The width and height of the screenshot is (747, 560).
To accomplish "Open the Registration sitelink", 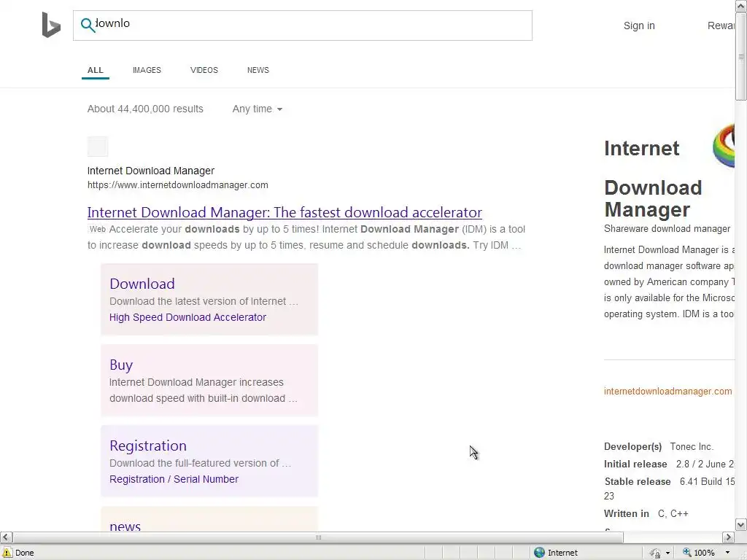I will coord(147,446).
